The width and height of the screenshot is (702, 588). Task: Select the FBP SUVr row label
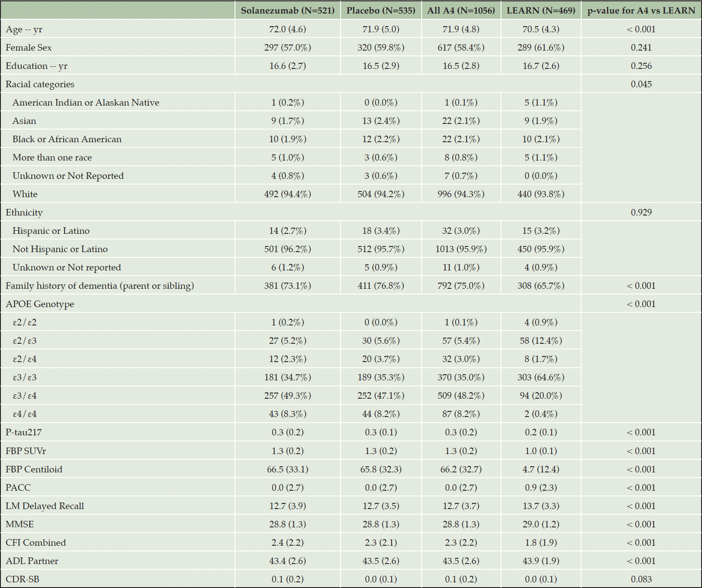[x=26, y=451]
